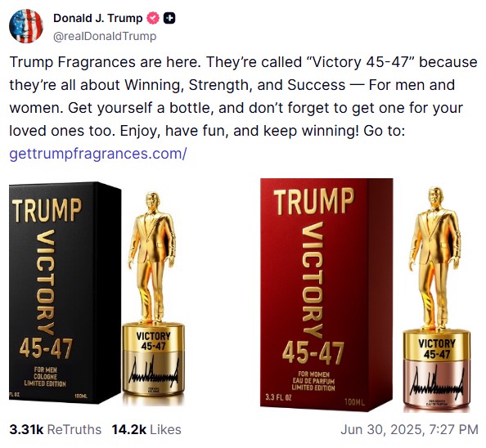View the 14.2k Likes count
Viewport: 486px width, 448px height.
[146, 429]
